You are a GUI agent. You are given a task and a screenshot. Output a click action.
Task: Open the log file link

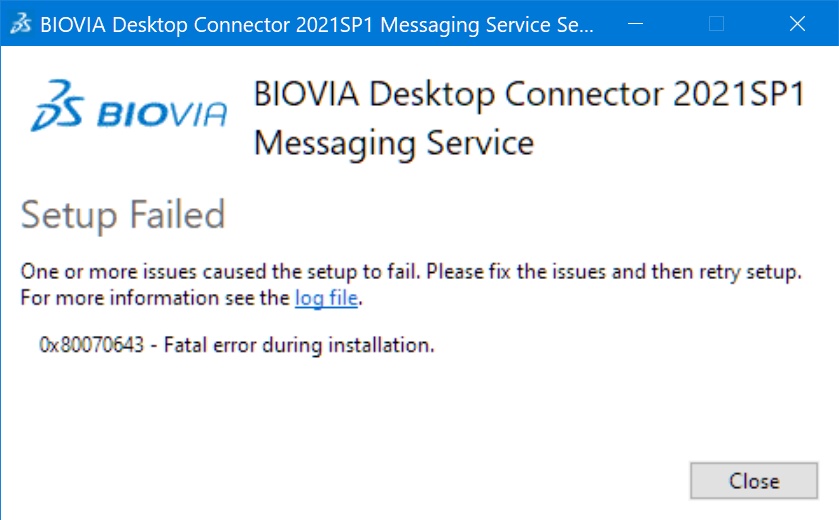pos(326,298)
